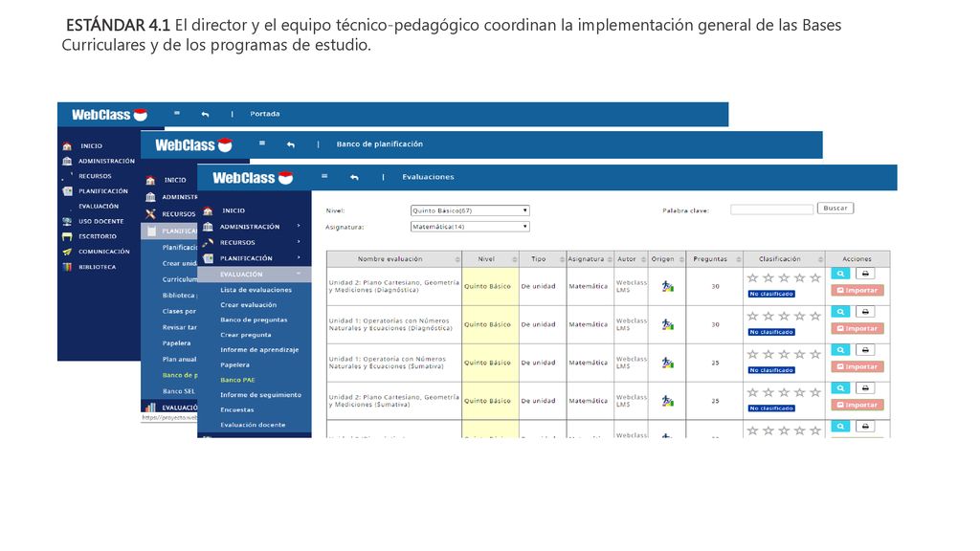Sort the table by the Tipo column
This screenshot has height=551, width=980.
tap(543, 258)
